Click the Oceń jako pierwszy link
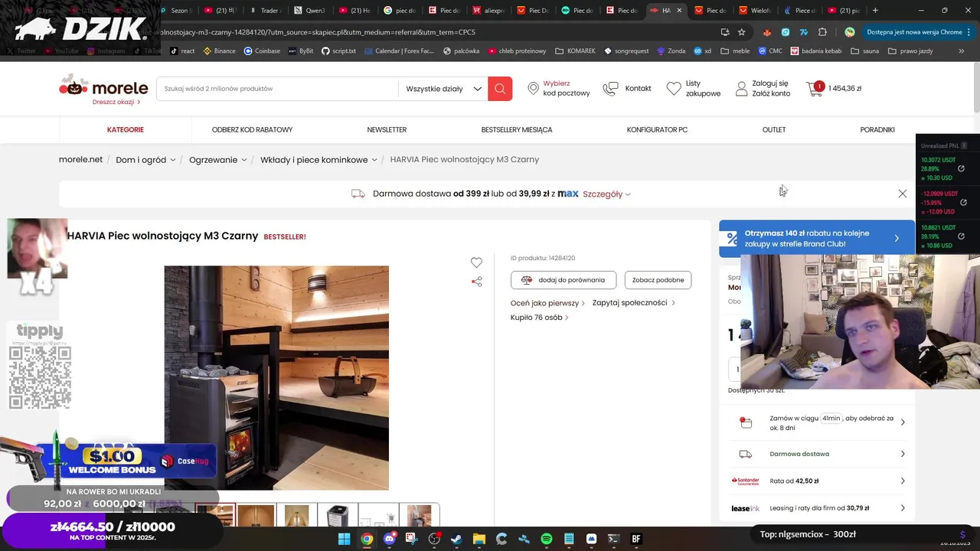The height and width of the screenshot is (551, 980). click(x=547, y=303)
